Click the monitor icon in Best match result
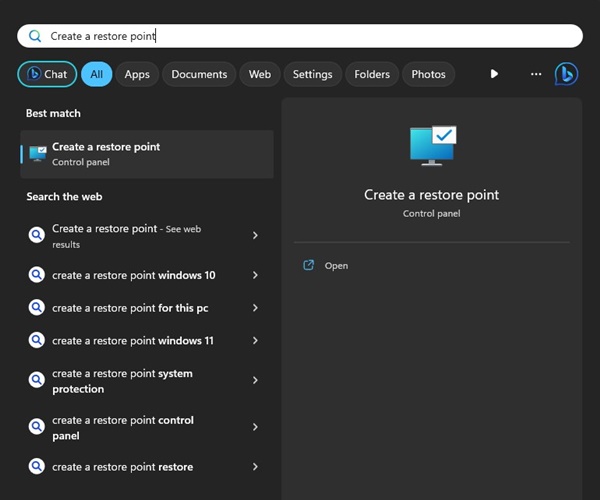Screen dimensions: 600x500 click(x=38, y=154)
